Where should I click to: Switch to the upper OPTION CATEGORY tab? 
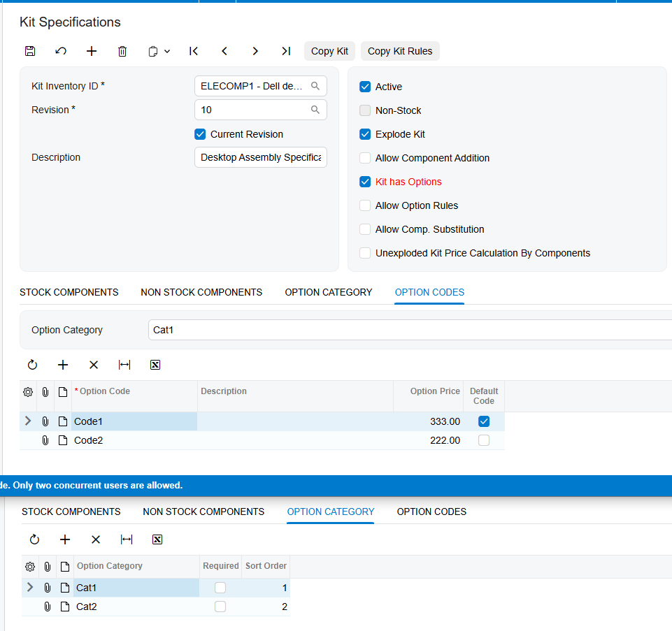click(x=329, y=292)
